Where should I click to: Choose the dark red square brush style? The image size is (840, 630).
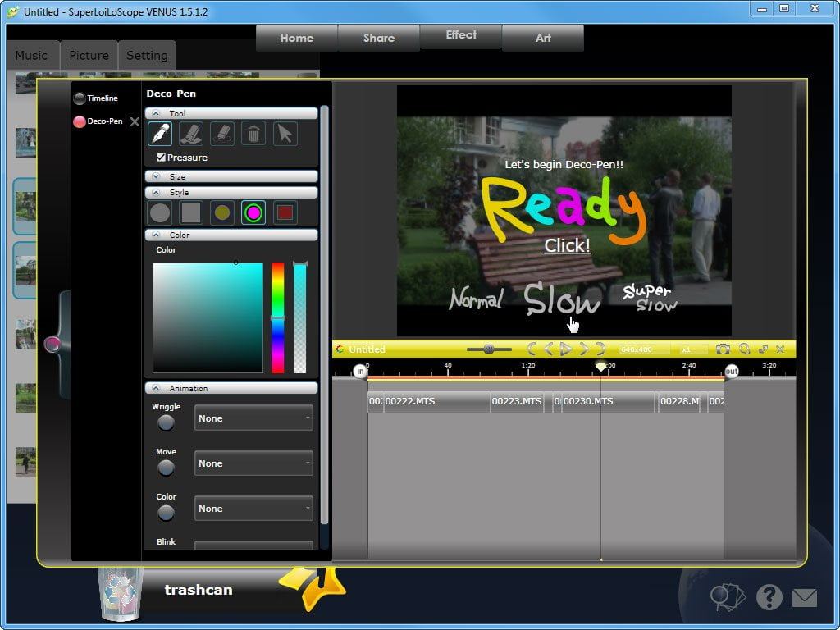pyautogui.click(x=285, y=212)
